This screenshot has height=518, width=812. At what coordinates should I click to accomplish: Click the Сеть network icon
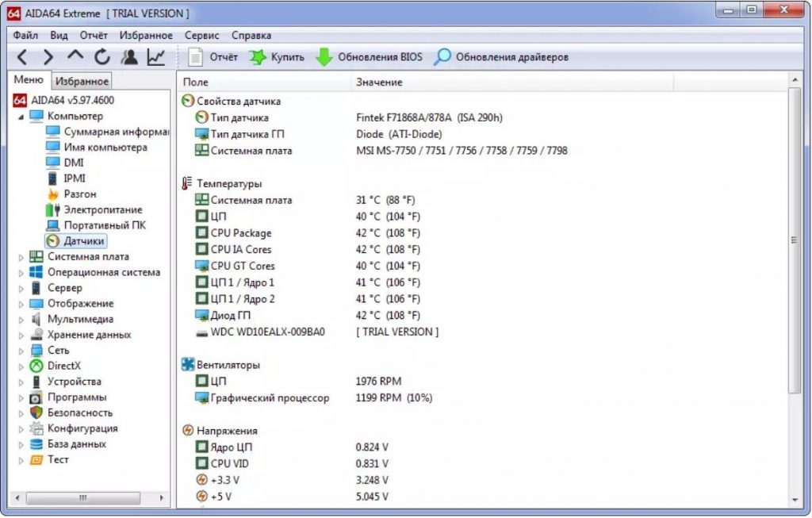pos(36,350)
